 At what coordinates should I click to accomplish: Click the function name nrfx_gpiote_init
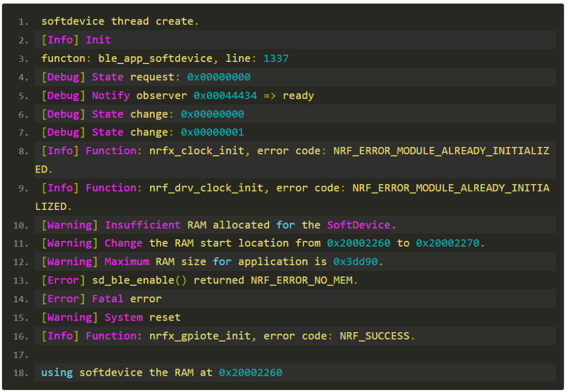pyautogui.click(x=200, y=336)
